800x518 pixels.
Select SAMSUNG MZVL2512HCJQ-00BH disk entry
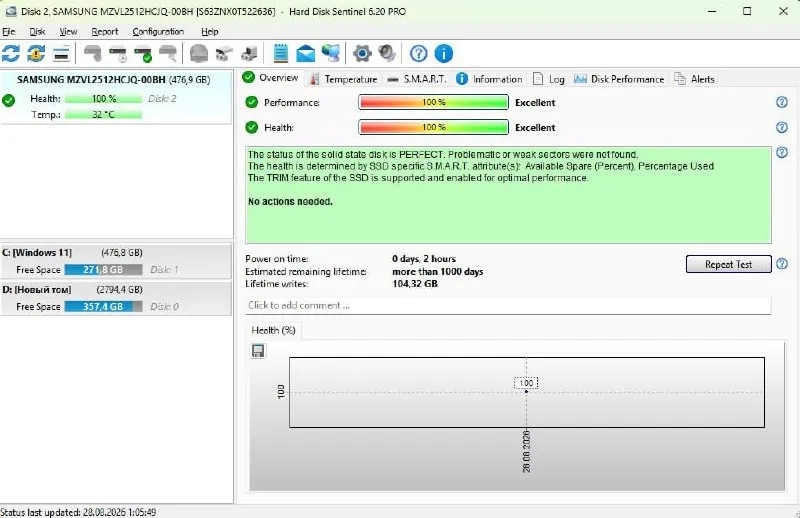[116, 97]
